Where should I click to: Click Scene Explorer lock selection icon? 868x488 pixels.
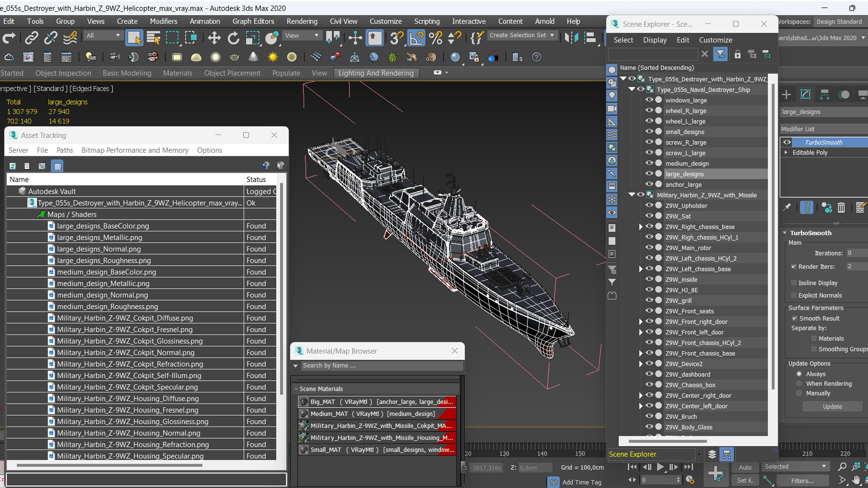tap(737, 54)
